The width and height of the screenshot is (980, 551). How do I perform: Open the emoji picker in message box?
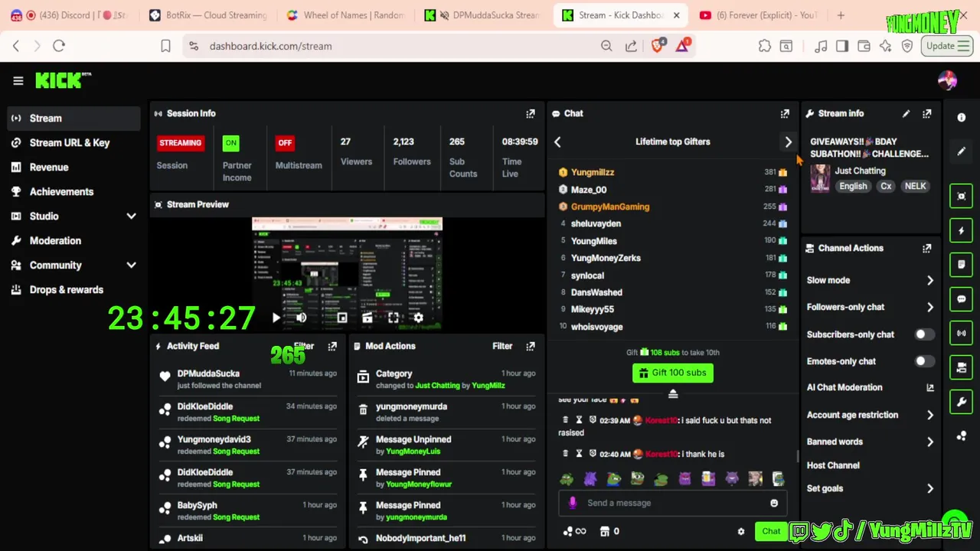coord(774,503)
